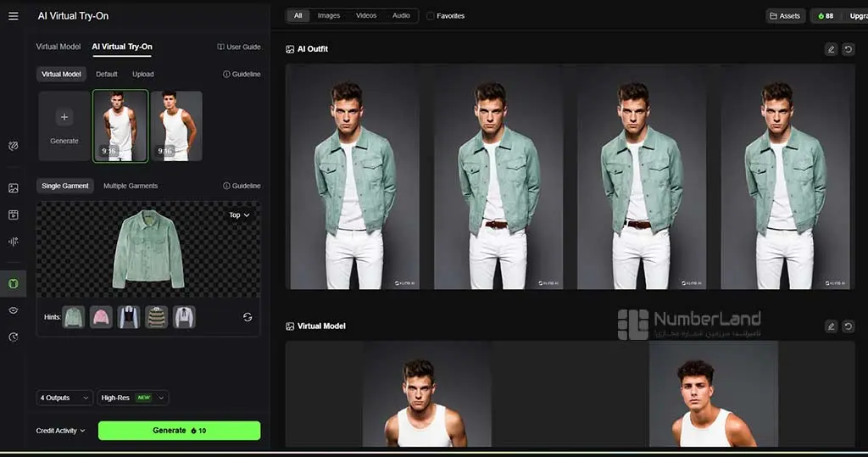868x457 pixels.
Task: Select the Single Garment option
Action: [x=64, y=187]
